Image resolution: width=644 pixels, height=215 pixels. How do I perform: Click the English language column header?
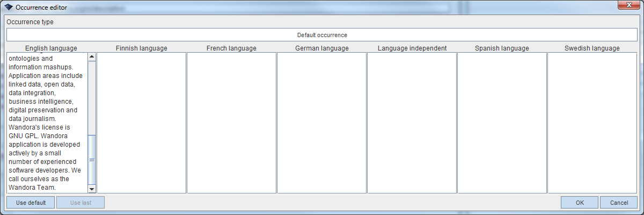click(x=51, y=48)
